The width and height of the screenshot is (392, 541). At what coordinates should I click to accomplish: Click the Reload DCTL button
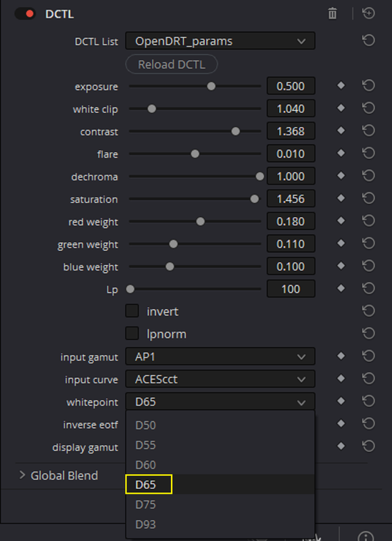coord(172,64)
